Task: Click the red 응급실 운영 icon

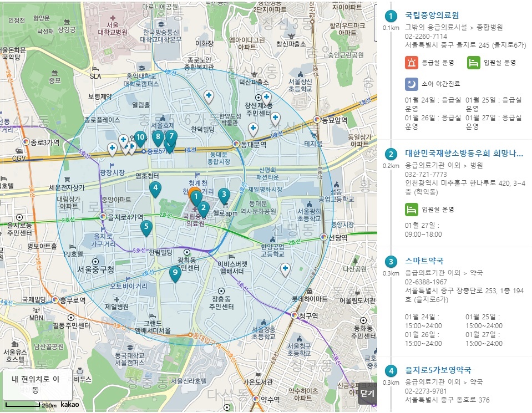Action: [411, 63]
